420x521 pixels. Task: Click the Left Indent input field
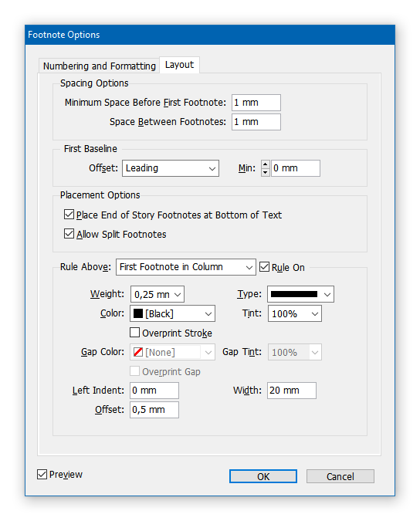click(154, 391)
